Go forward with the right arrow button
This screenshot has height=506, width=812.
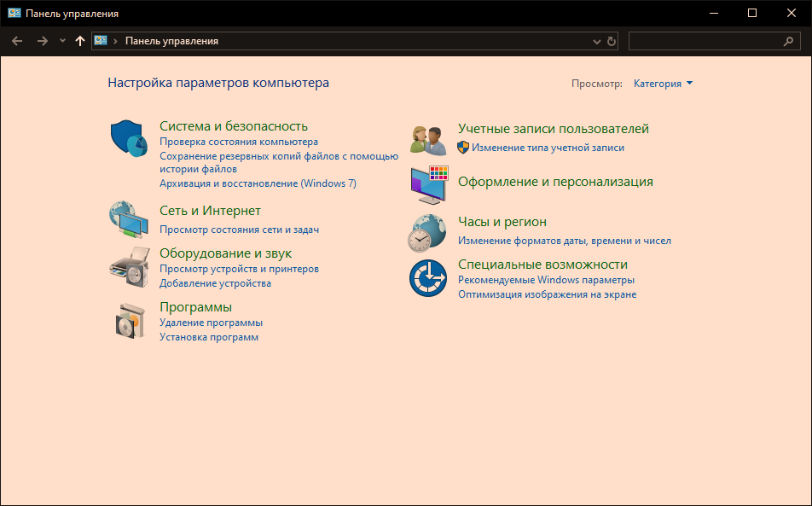[43, 41]
